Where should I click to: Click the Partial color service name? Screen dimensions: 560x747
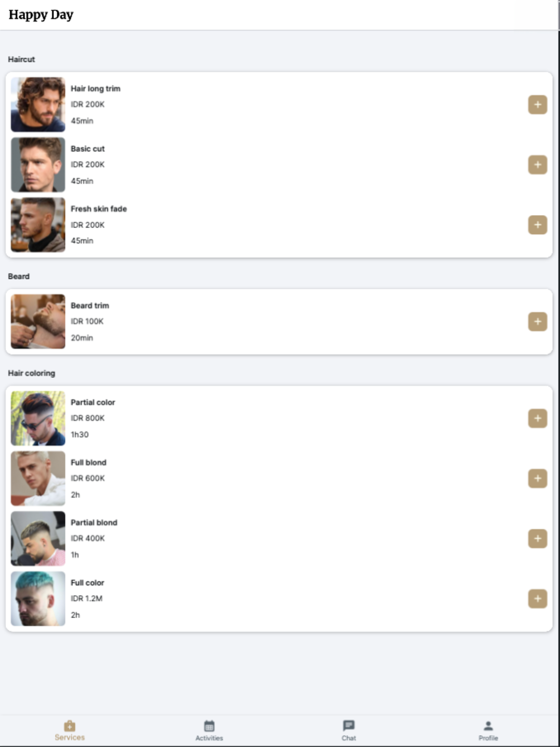[x=93, y=402]
